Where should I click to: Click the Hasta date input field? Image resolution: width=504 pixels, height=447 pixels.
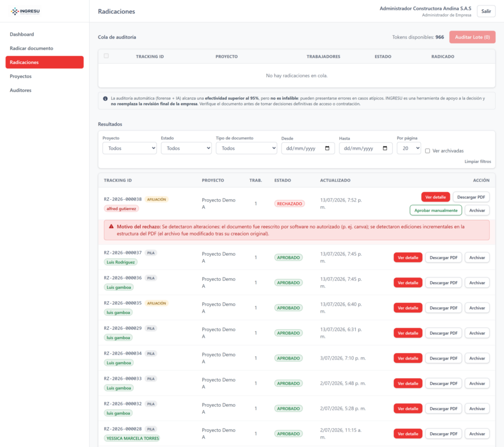tap(366, 149)
